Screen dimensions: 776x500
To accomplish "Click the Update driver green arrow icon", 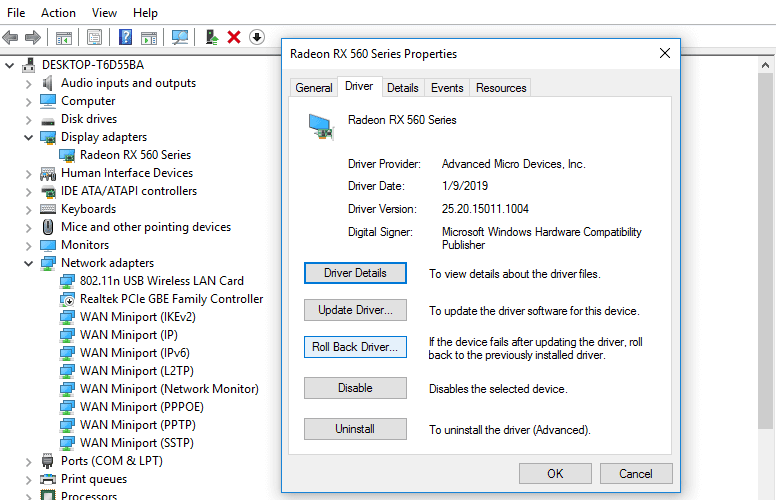I will pyautogui.click(x=212, y=37).
